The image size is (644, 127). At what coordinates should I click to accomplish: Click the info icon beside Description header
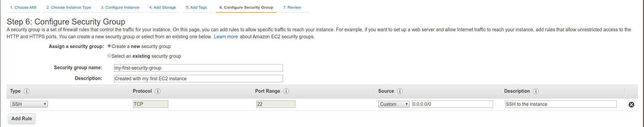(x=536, y=91)
